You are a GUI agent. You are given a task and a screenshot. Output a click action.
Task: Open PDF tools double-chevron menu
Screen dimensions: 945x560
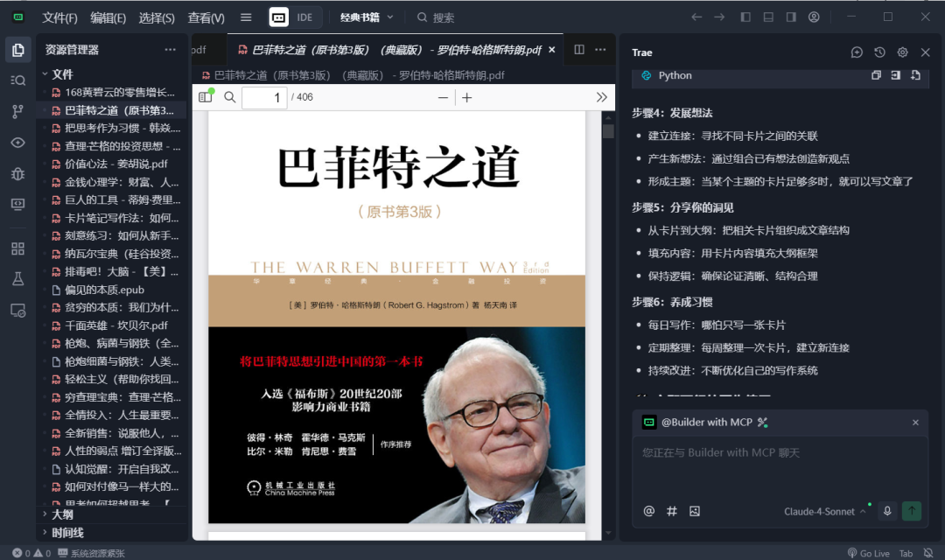pyautogui.click(x=601, y=97)
